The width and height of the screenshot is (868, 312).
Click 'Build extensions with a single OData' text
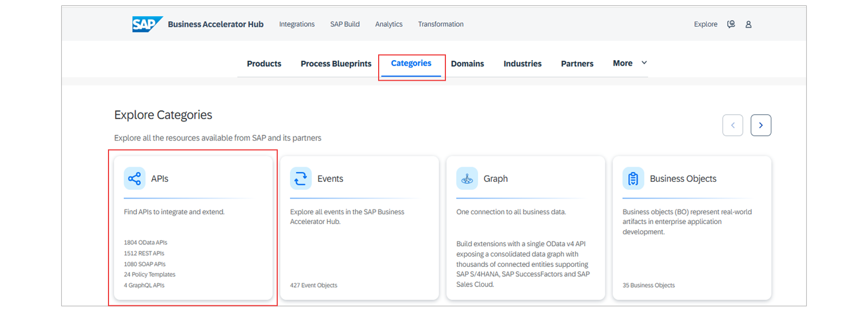[x=523, y=264]
